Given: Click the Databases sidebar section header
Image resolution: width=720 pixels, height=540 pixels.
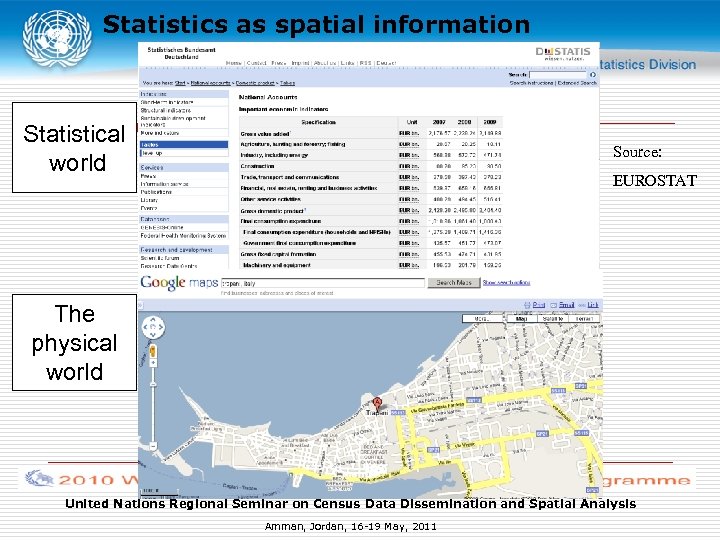Looking at the screenshot, I should 184,219.
